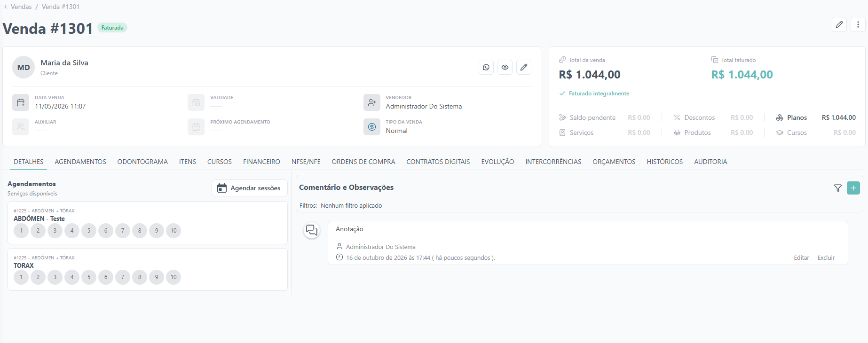Filter comments with the funnel icon
The image size is (868, 343).
838,188
